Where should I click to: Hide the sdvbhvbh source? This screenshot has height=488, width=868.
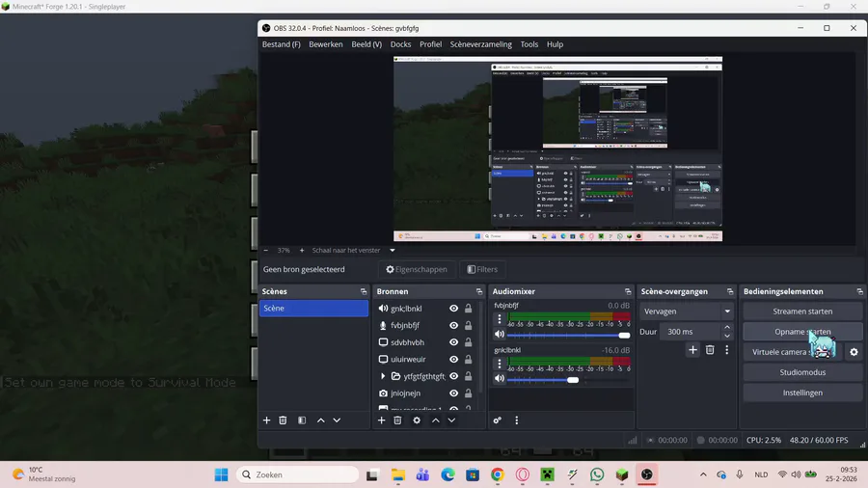(454, 342)
